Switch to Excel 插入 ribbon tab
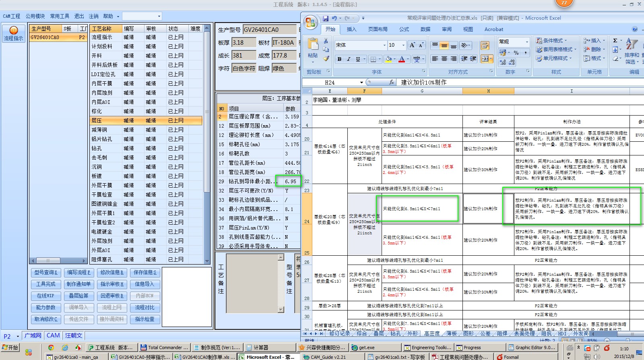Viewport: 644px width, 360px height. pyautogui.click(x=351, y=29)
